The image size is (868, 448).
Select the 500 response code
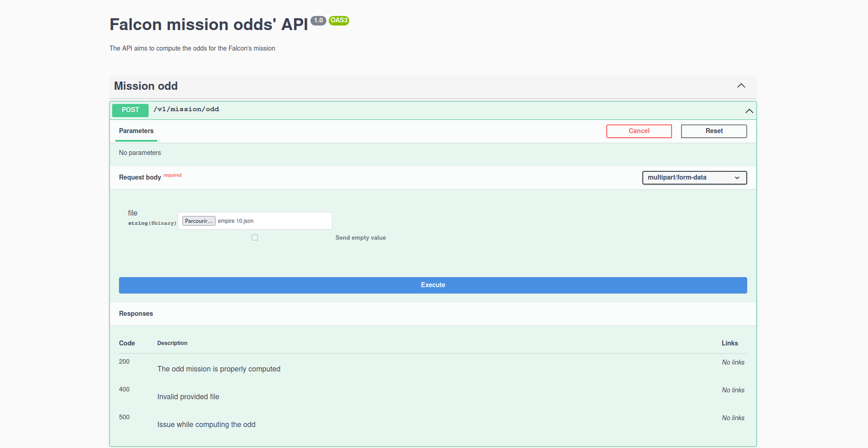pyautogui.click(x=124, y=417)
